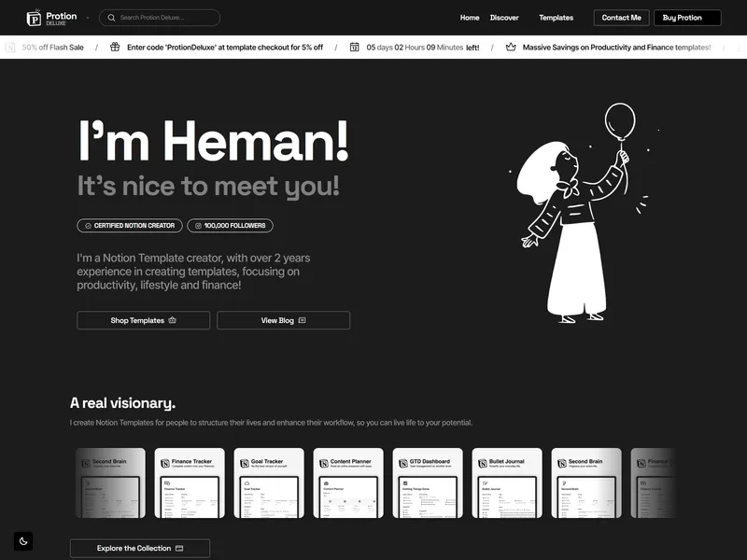Open the Finance Tracker template card
Image resolution: width=747 pixels, height=560 pixels.
coord(190,483)
